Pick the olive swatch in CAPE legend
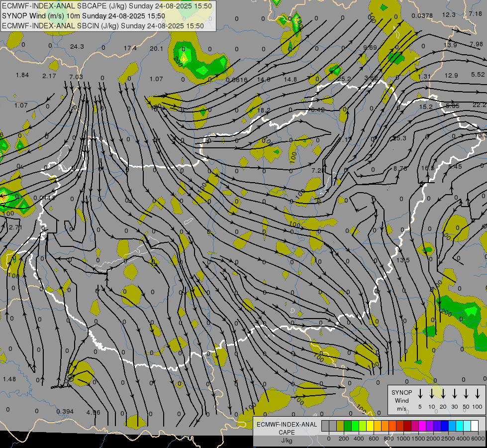487x448 pixels. (340, 426)
